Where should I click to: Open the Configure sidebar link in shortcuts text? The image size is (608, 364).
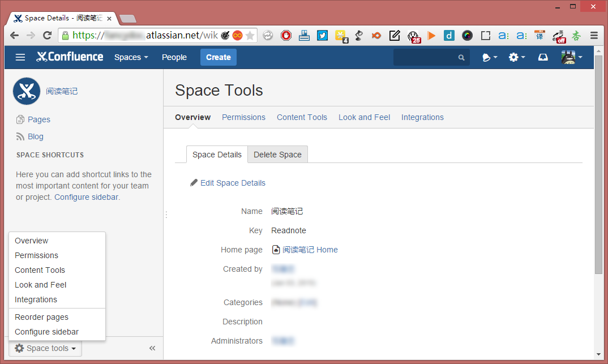(x=87, y=197)
